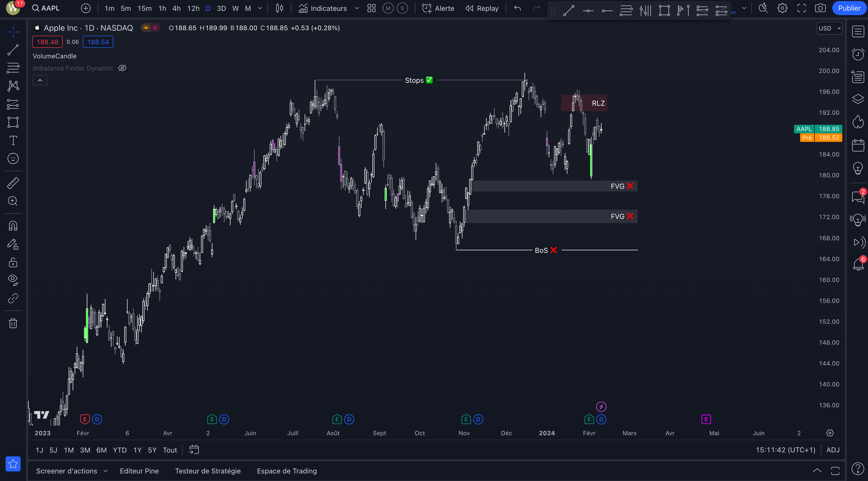868x481 pixels.
Task: Open the alerts clock panel
Action: coord(858,54)
